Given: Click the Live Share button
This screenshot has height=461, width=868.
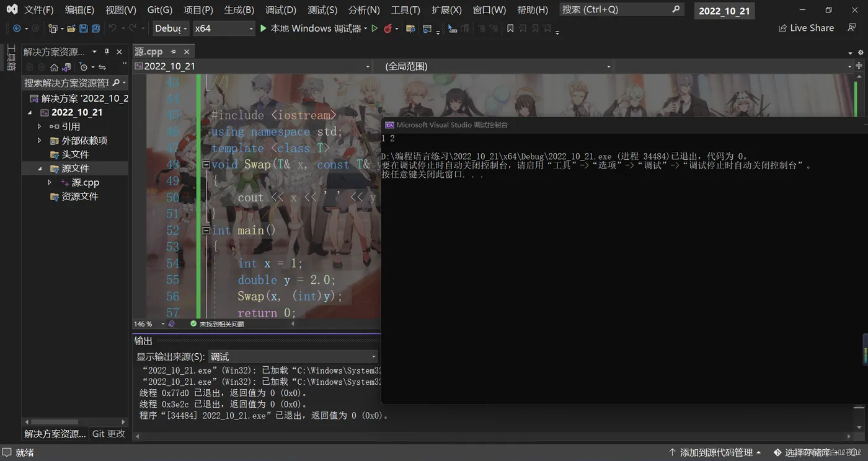Looking at the screenshot, I should coord(806,29).
